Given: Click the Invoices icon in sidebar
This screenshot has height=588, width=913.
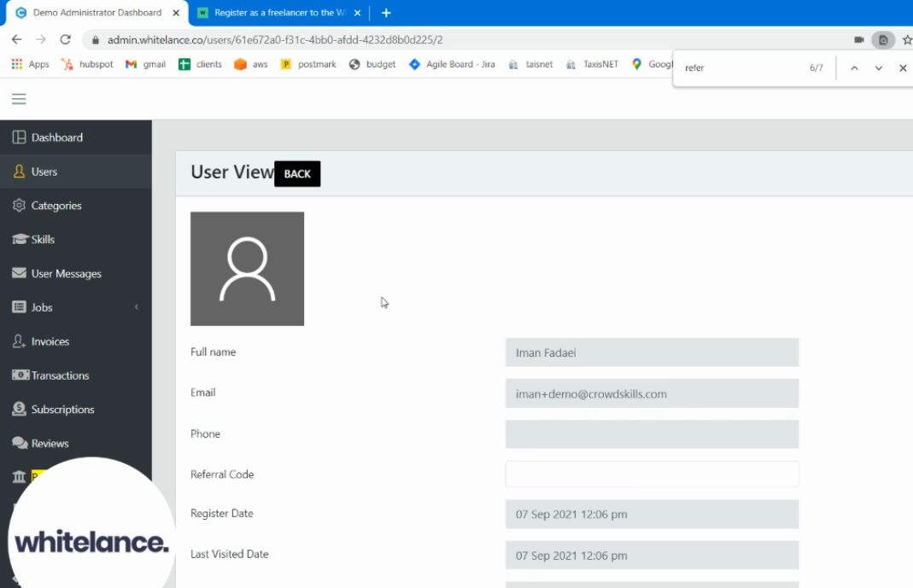Looking at the screenshot, I should point(19,341).
